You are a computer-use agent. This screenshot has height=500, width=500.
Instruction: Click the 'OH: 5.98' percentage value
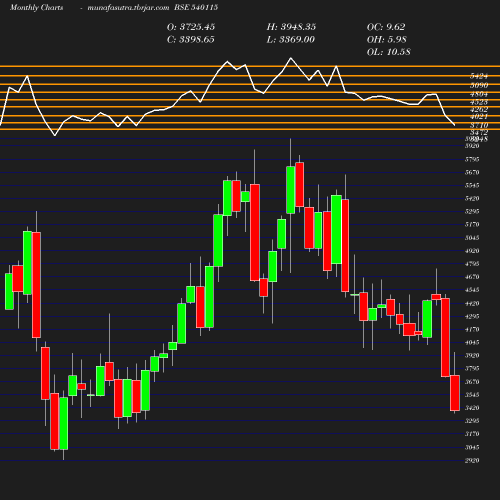coord(387,40)
